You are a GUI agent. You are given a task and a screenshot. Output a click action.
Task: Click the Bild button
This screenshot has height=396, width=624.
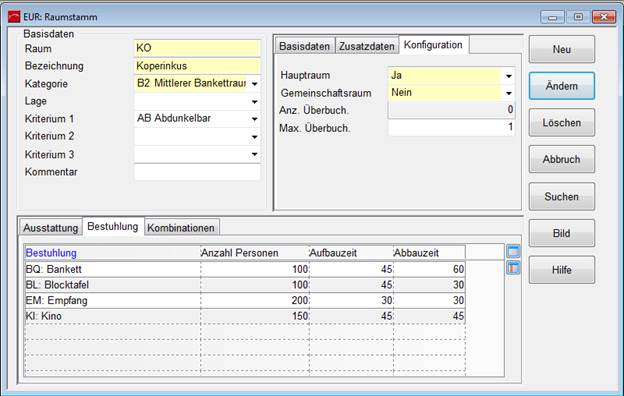562,233
